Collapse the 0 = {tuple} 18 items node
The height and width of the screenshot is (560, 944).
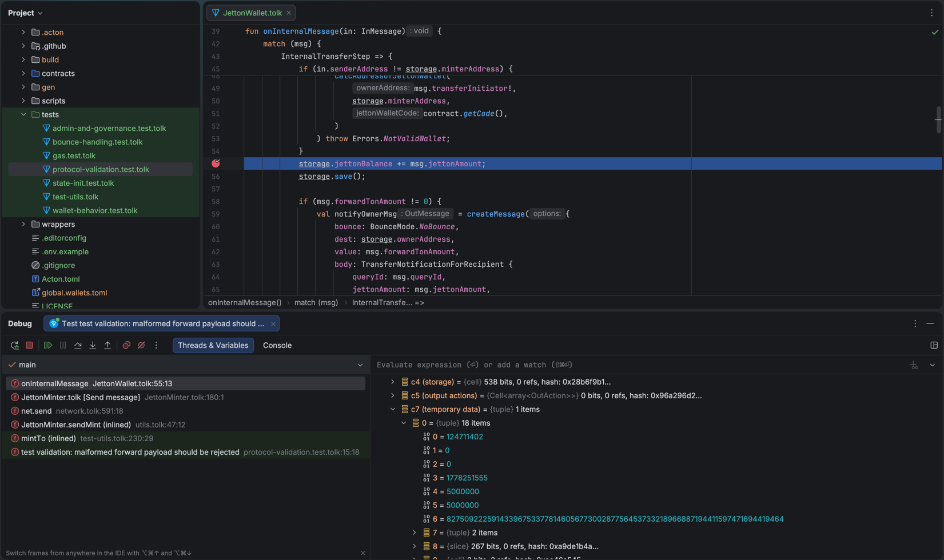[x=404, y=423]
